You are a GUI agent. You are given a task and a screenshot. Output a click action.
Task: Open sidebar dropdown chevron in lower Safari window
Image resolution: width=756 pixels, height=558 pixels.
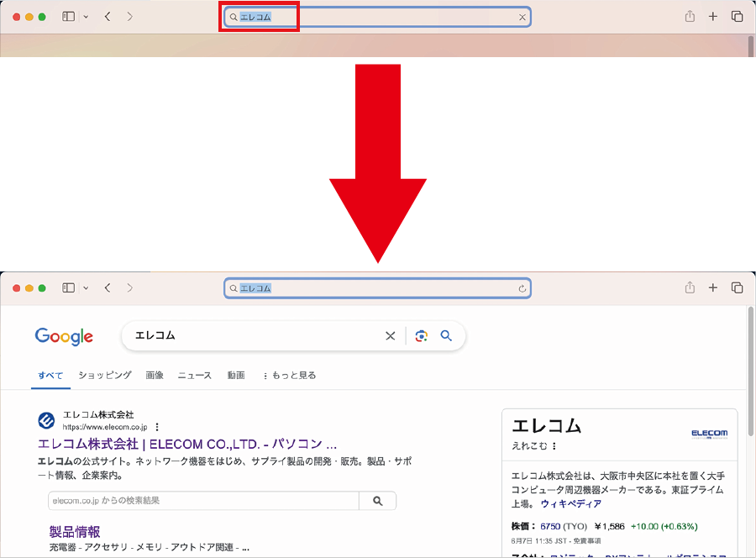coord(86,288)
